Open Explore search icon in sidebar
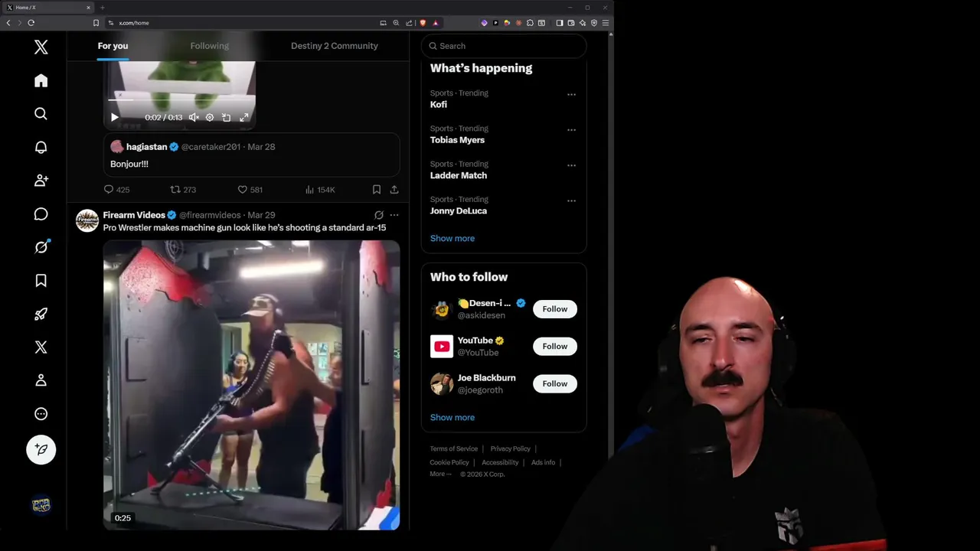The image size is (980, 551). pyautogui.click(x=41, y=114)
